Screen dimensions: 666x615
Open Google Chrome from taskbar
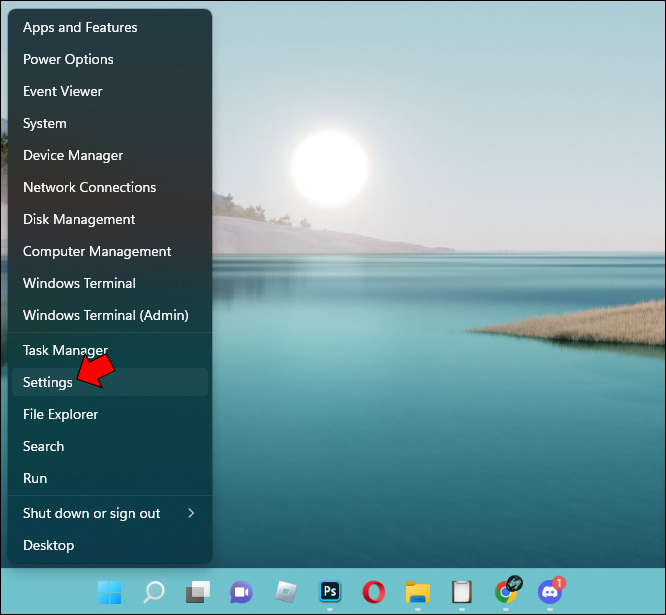click(507, 592)
